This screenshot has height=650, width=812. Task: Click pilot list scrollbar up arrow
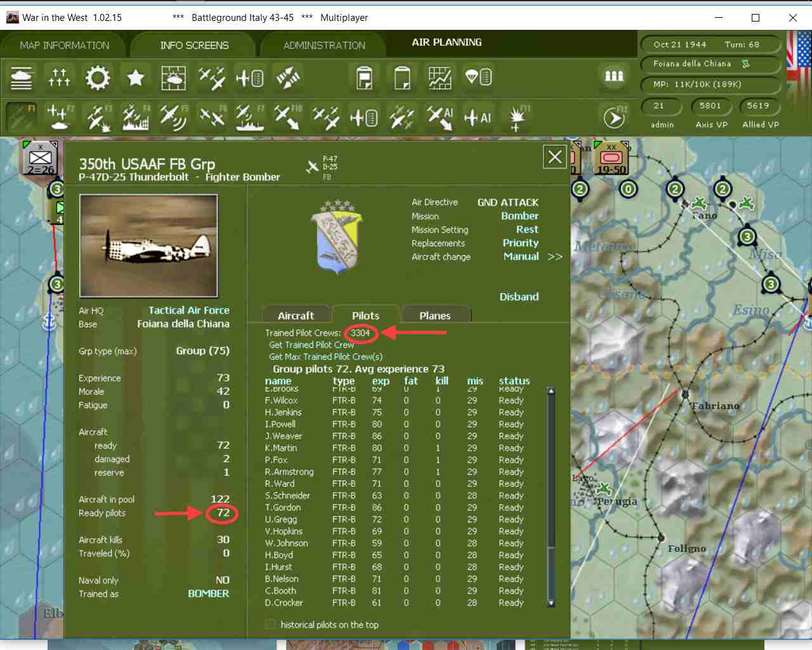point(551,391)
